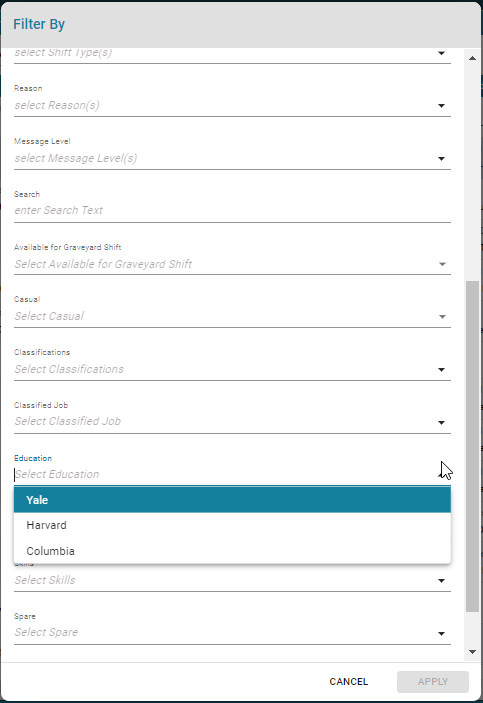The width and height of the screenshot is (483, 703).
Task: Open the Reason dropdown arrow
Action: [x=441, y=106]
